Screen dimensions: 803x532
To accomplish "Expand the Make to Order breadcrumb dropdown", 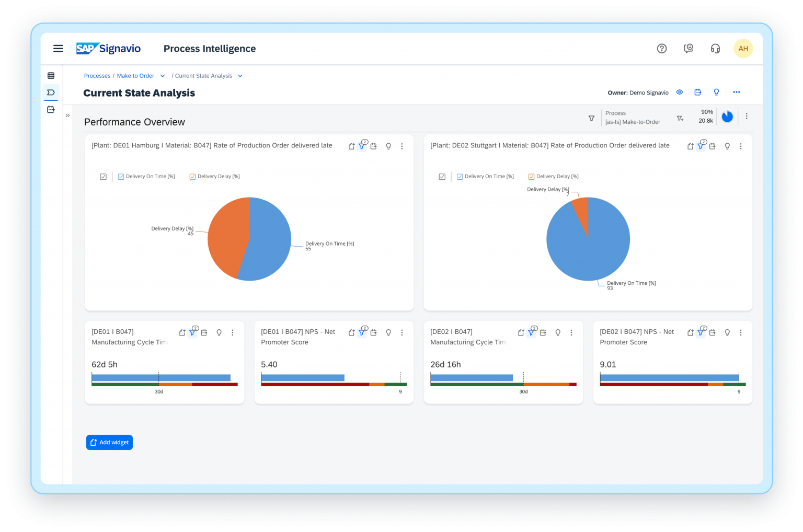I will (x=163, y=75).
